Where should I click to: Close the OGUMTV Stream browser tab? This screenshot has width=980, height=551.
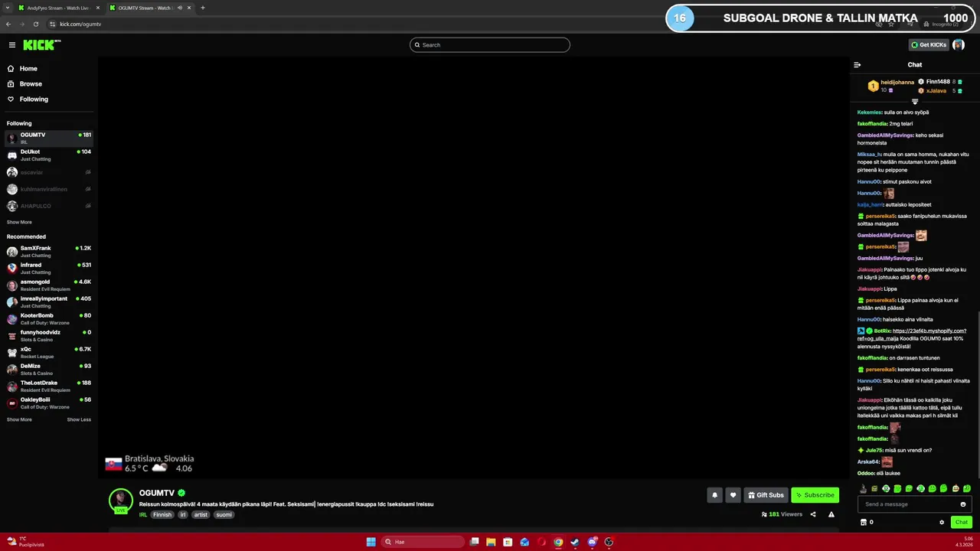(189, 8)
